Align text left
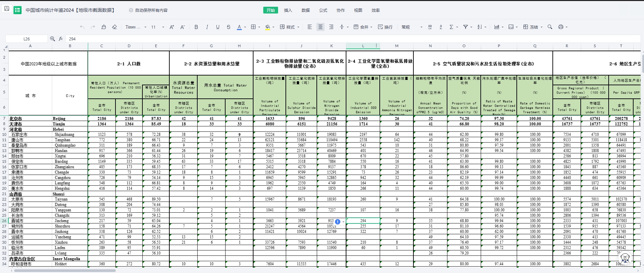 [x=310, y=27]
